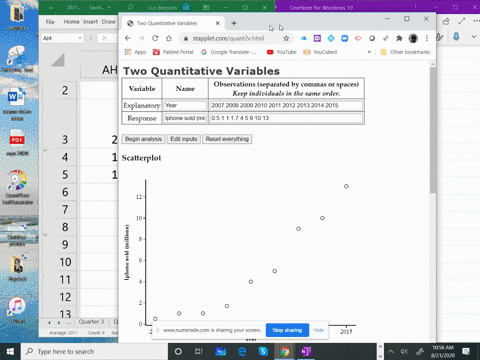Open Task View on the taskbar
Screen dimensions: 480x360
coord(199,352)
